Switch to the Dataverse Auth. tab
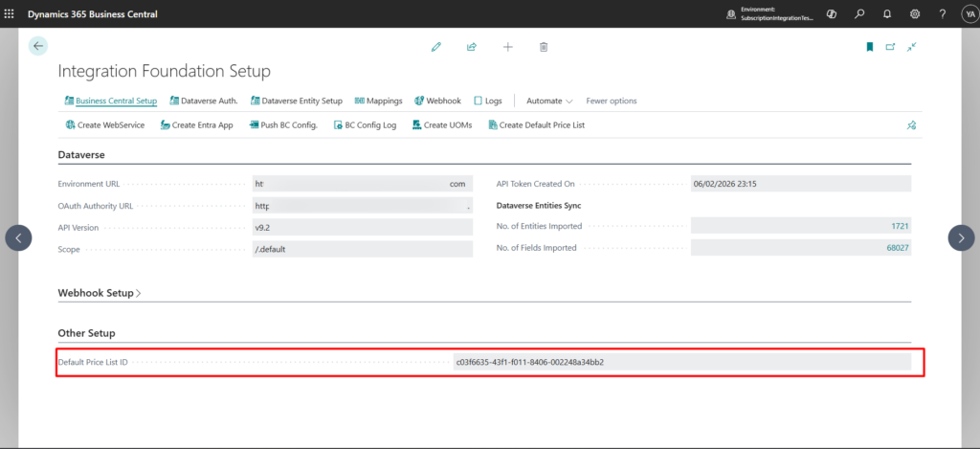This screenshot has width=980, height=449. (204, 101)
